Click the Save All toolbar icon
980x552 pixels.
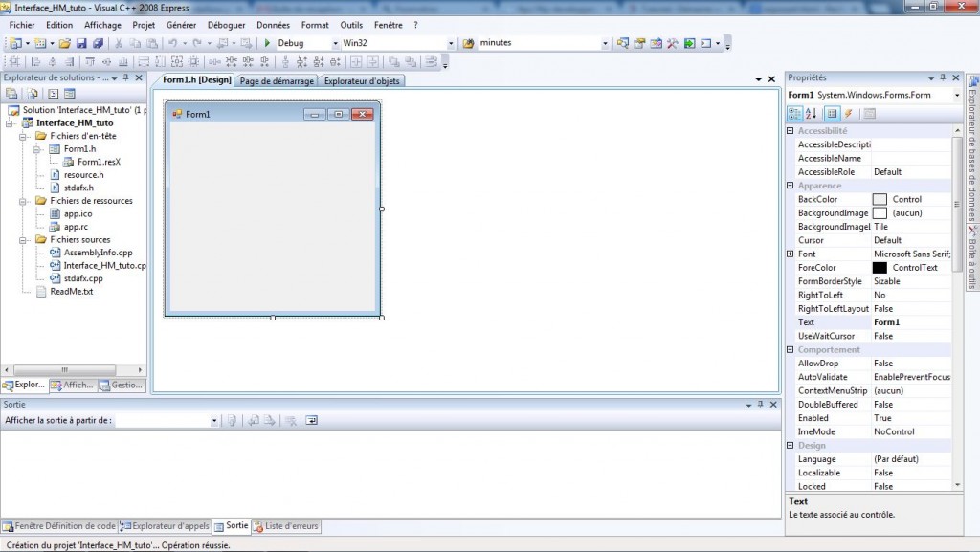(98, 43)
